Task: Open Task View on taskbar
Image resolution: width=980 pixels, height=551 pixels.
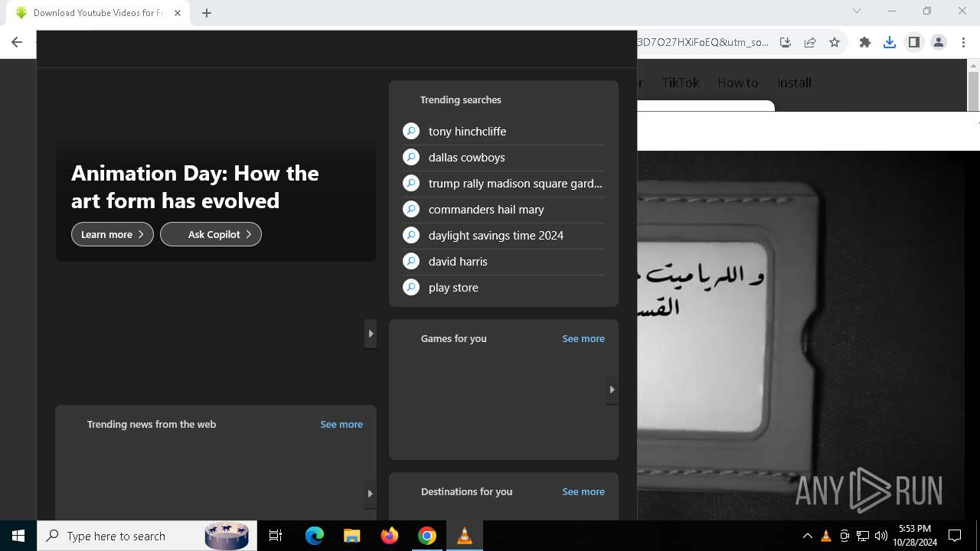Action: (x=276, y=536)
